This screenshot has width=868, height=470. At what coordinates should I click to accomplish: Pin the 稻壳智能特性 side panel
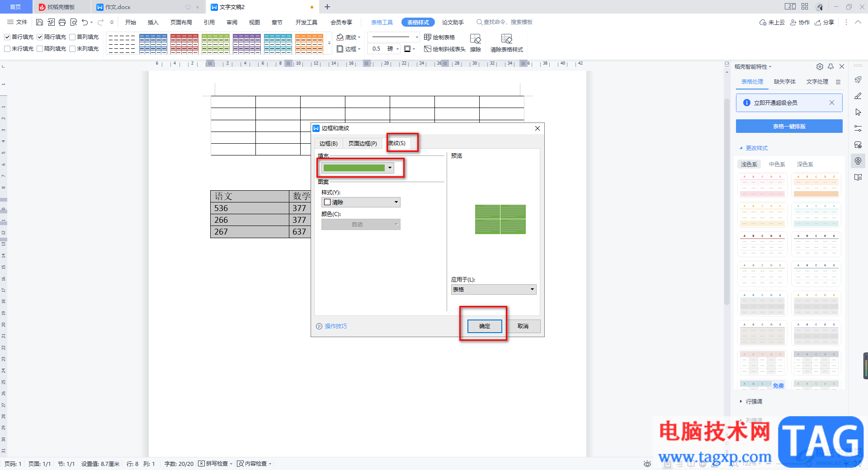point(831,66)
